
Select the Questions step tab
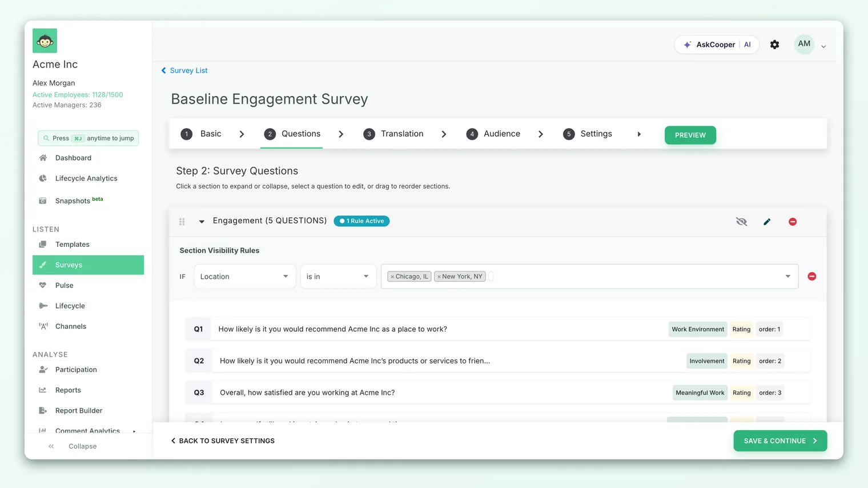pos(292,134)
